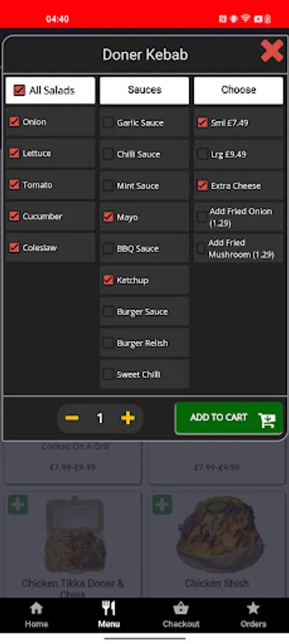Go to Home via the house icon

[36, 608]
